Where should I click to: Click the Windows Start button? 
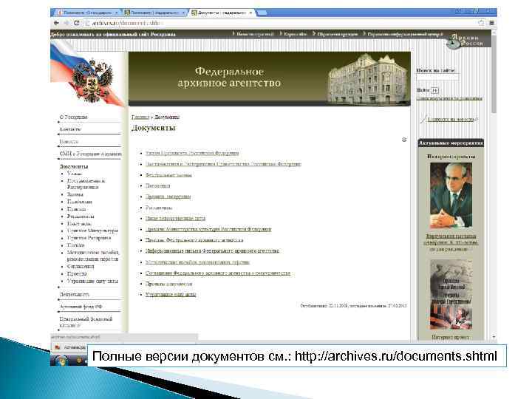click(x=61, y=360)
